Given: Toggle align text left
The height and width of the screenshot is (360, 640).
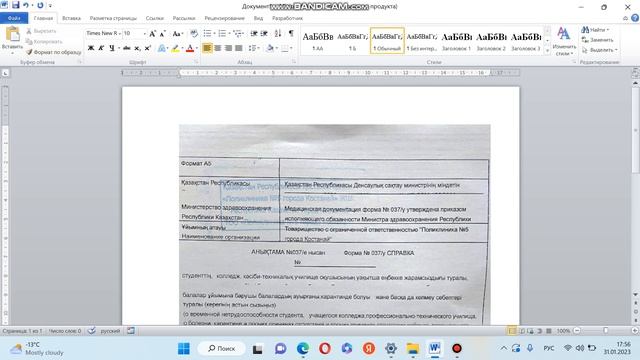Looking at the screenshot, I should (x=207, y=48).
